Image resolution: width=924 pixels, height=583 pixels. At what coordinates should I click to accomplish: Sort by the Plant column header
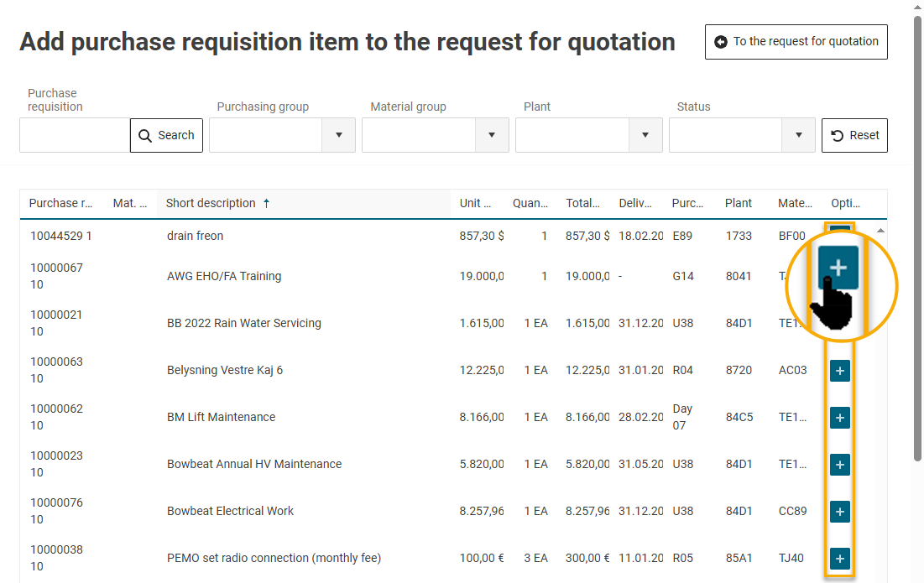tap(739, 203)
